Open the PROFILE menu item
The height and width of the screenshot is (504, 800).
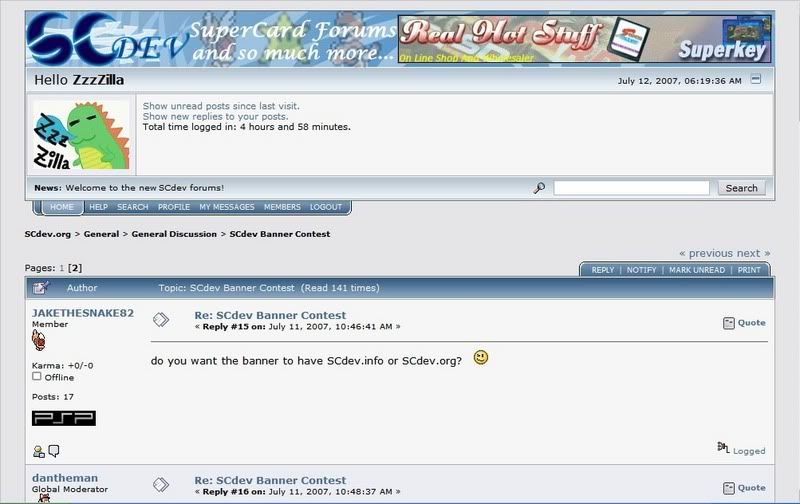tap(174, 207)
